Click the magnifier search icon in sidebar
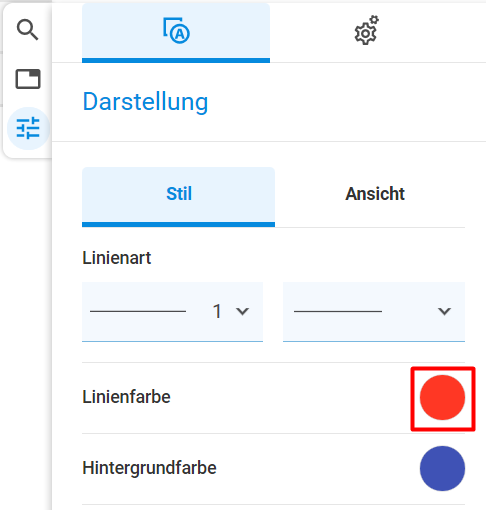 [28, 30]
